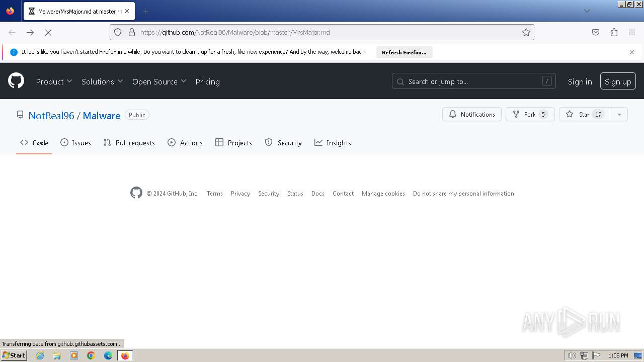Viewport: 644px width, 362px height.
Task: Open the Extensions puzzle icon
Action: [614, 32]
